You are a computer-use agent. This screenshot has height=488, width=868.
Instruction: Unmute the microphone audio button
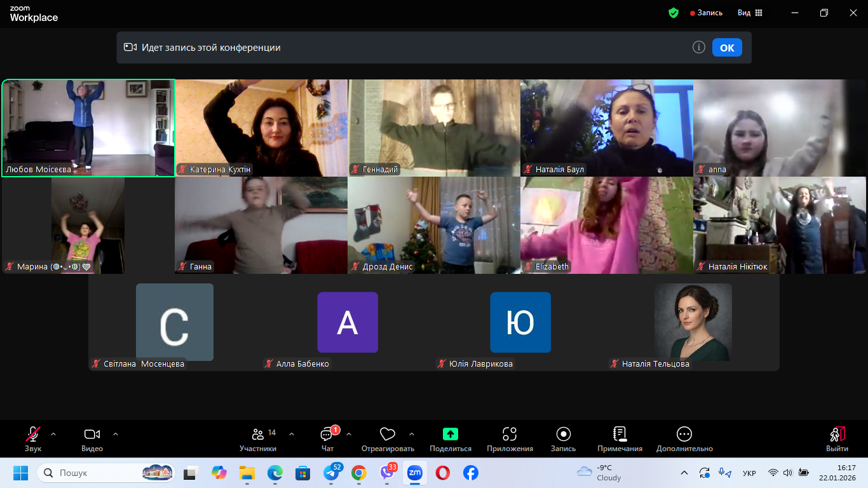(x=33, y=435)
